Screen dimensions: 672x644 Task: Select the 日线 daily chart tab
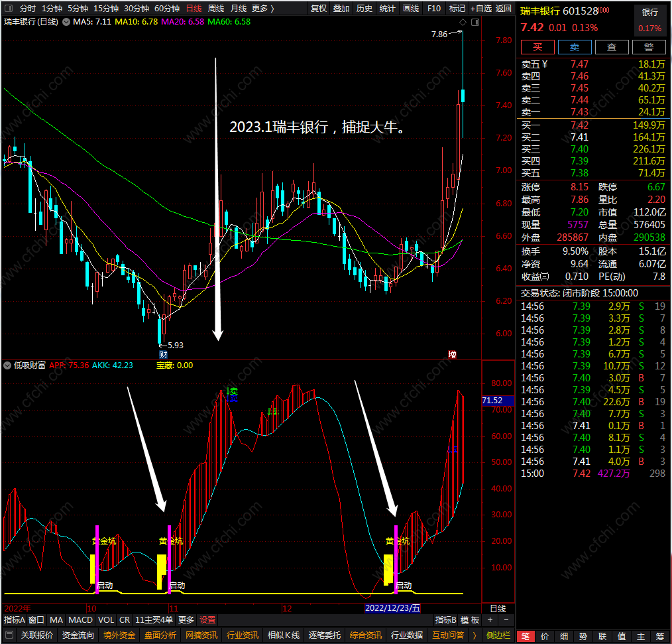point(194,8)
